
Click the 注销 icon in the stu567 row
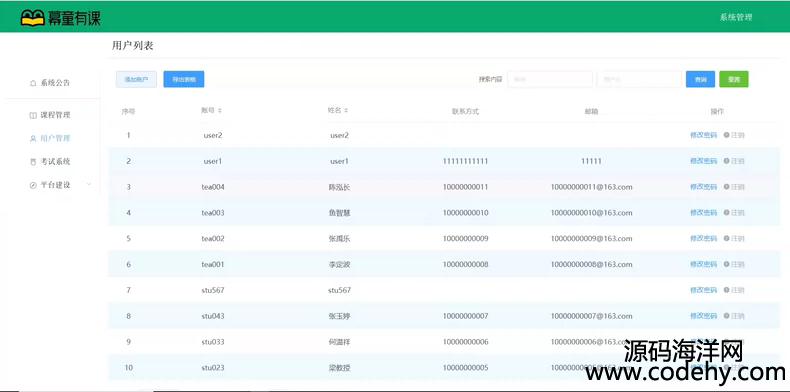[x=727, y=290]
